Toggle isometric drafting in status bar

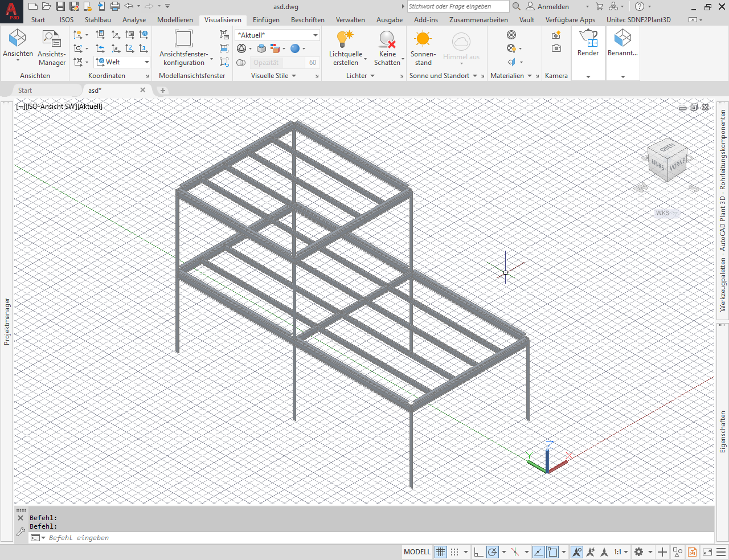pos(515,552)
